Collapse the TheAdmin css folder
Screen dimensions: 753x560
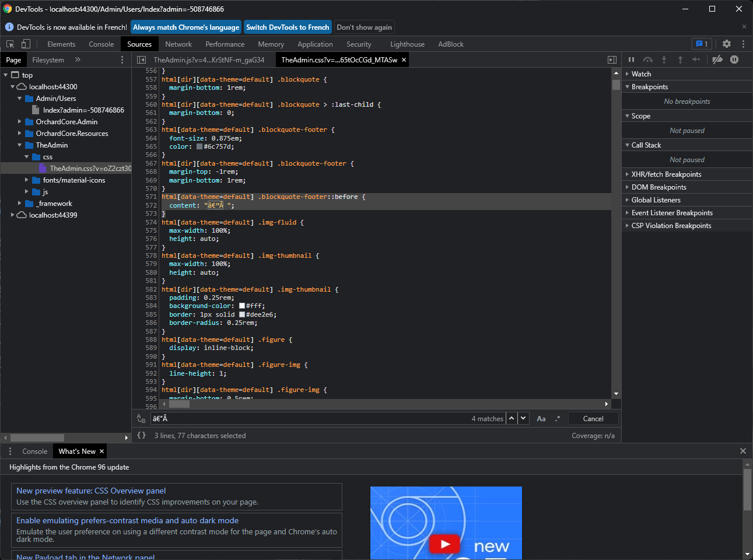[x=26, y=156]
